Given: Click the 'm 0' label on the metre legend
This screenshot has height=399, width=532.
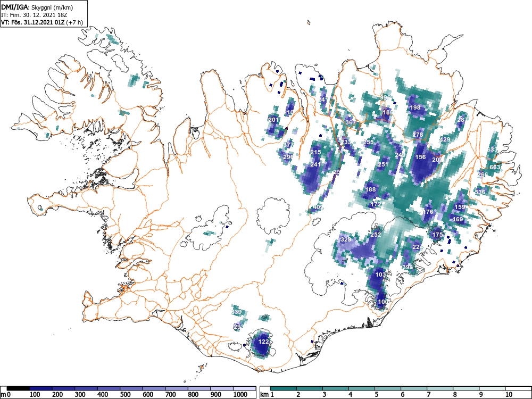Looking at the screenshot, I should click(6, 395).
